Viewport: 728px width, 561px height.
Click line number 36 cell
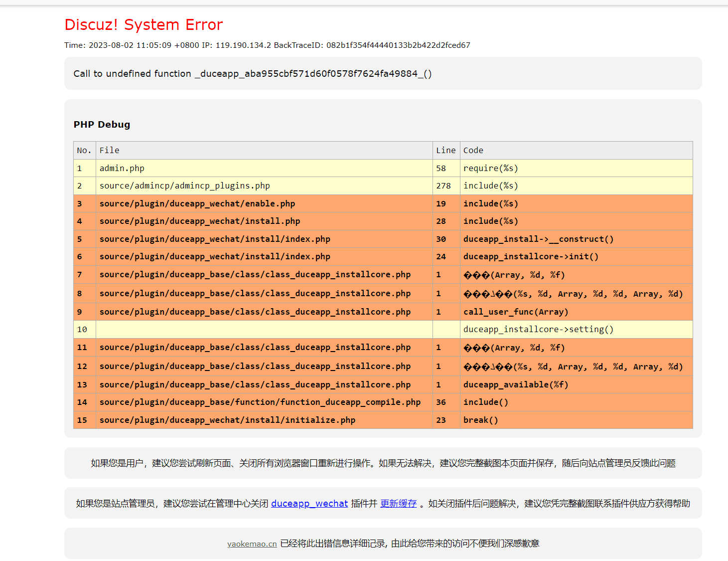click(446, 402)
